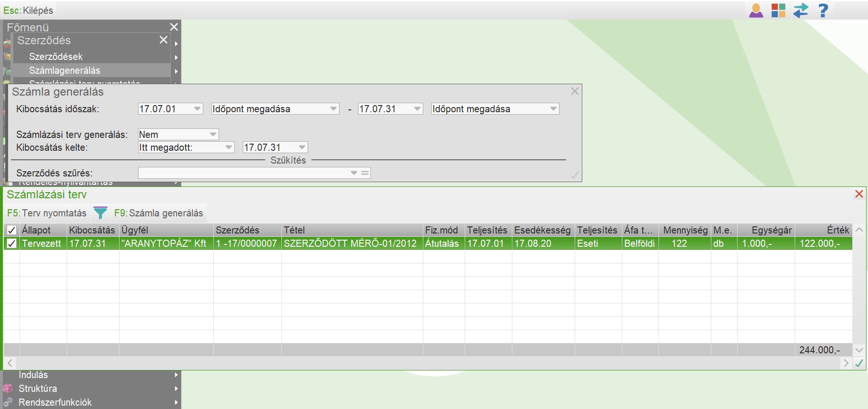Viewport: 868px width, 409px height.
Task: Open Számlázási terv generálás dropdown
Action: pyautogui.click(x=213, y=135)
